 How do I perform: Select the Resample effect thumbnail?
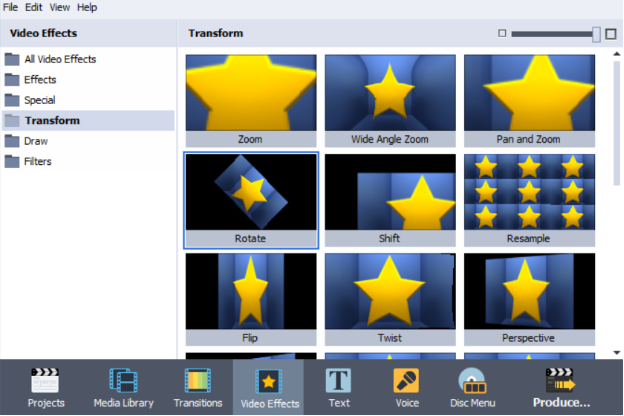(x=529, y=200)
